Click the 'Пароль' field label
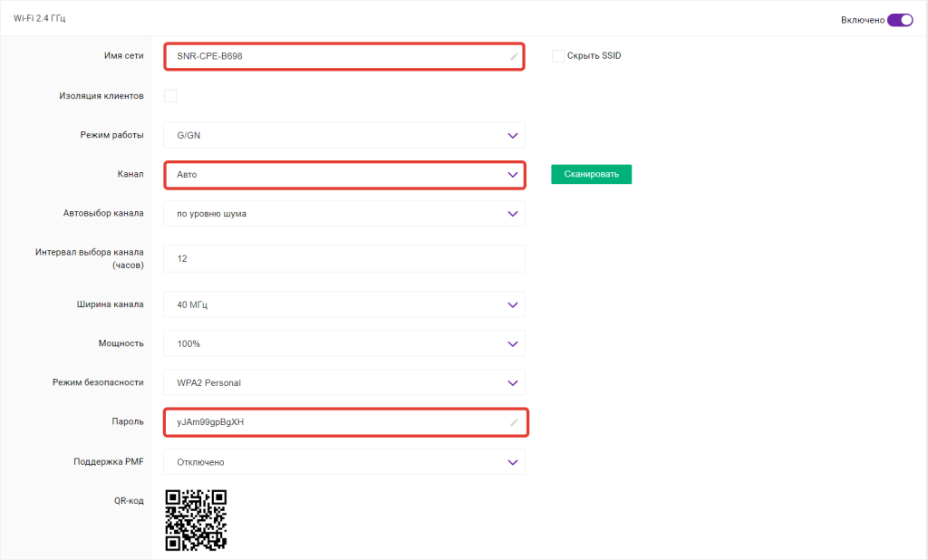The image size is (928, 560). (x=128, y=421)
